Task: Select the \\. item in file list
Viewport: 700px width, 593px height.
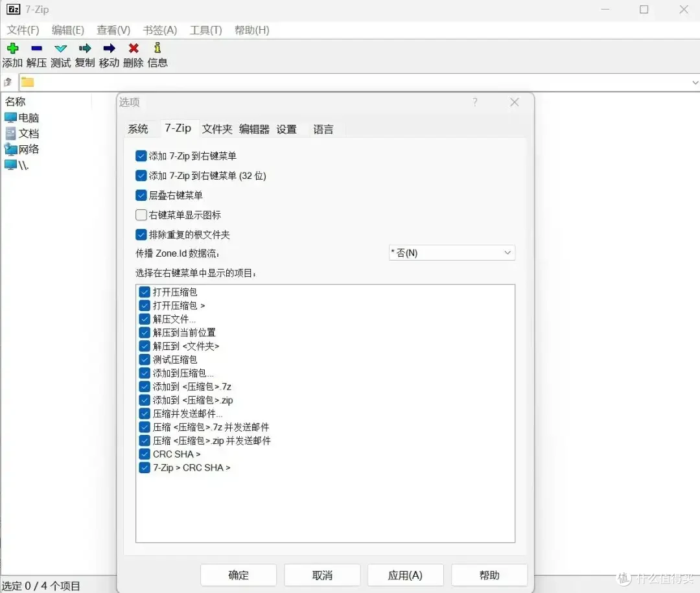Action: click(16, 165)
